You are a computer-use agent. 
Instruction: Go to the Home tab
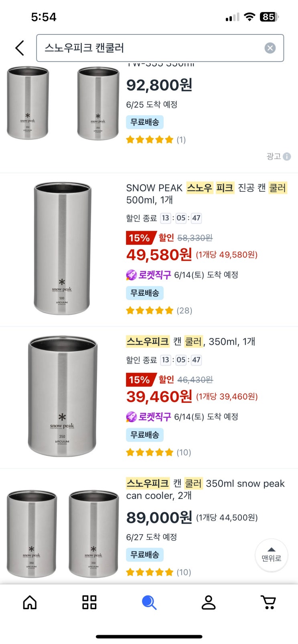pos(30,602)
